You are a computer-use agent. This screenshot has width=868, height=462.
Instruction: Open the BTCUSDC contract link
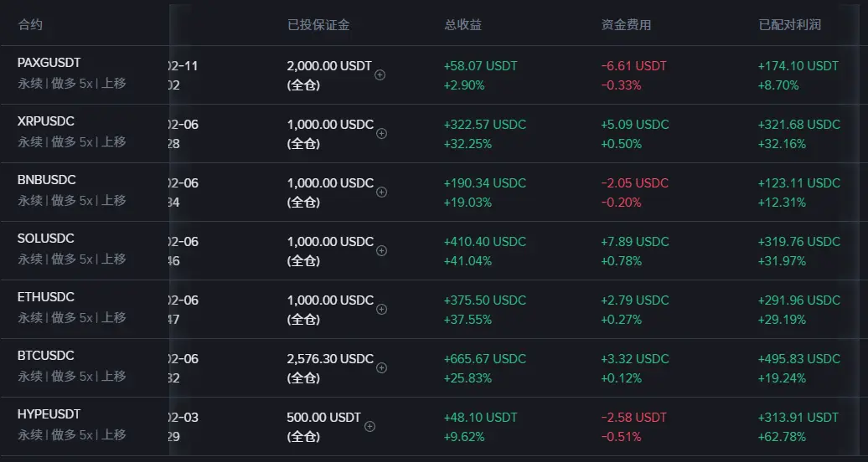tap(46, 356)
